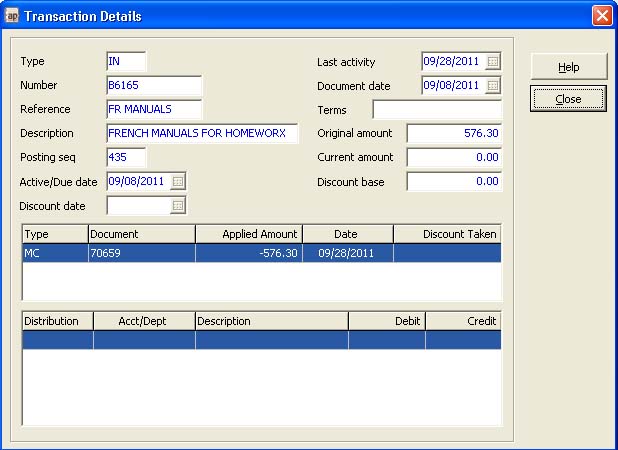Click the ap icon in title bar

tap(12, 16)
